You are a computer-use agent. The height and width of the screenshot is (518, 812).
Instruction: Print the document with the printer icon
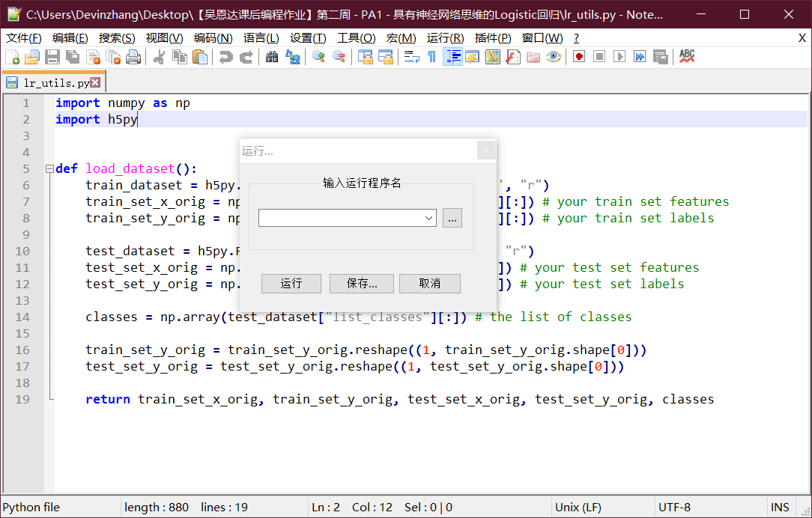[x=133, y=57]
